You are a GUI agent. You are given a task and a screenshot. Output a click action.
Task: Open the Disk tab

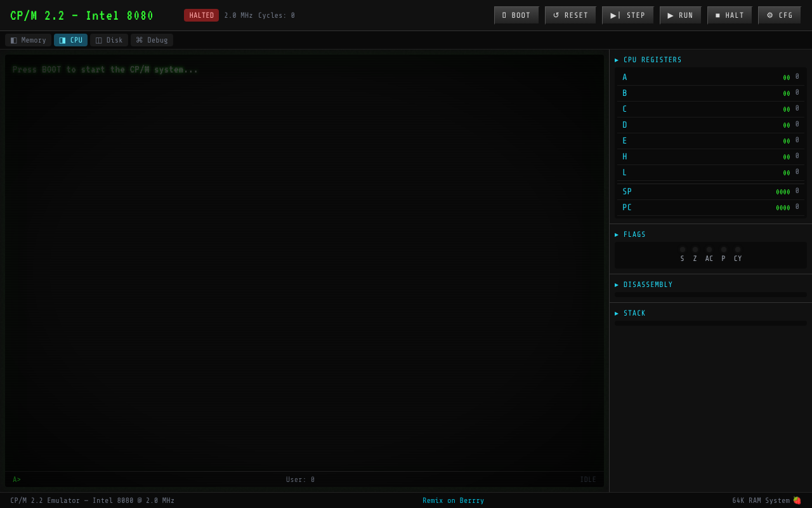click(x=109, y=40)
